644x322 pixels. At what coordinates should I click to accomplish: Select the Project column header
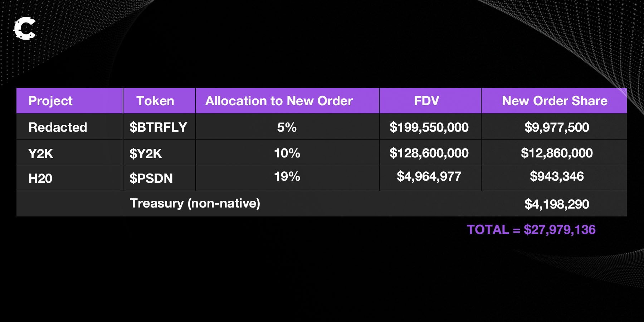click(50, 101)
